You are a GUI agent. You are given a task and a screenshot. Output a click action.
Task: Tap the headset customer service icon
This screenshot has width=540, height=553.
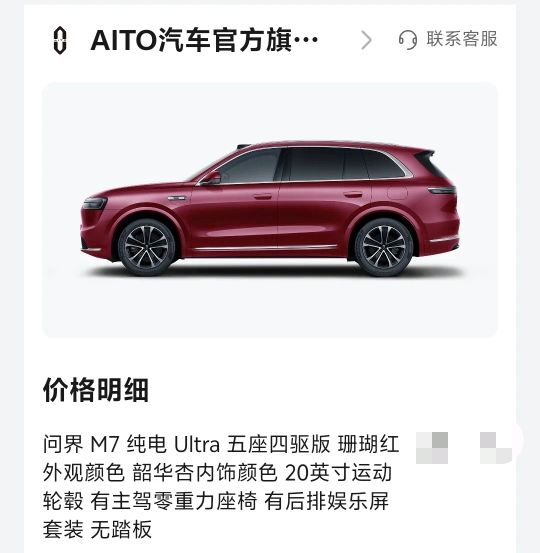click(x=408, y=40)
